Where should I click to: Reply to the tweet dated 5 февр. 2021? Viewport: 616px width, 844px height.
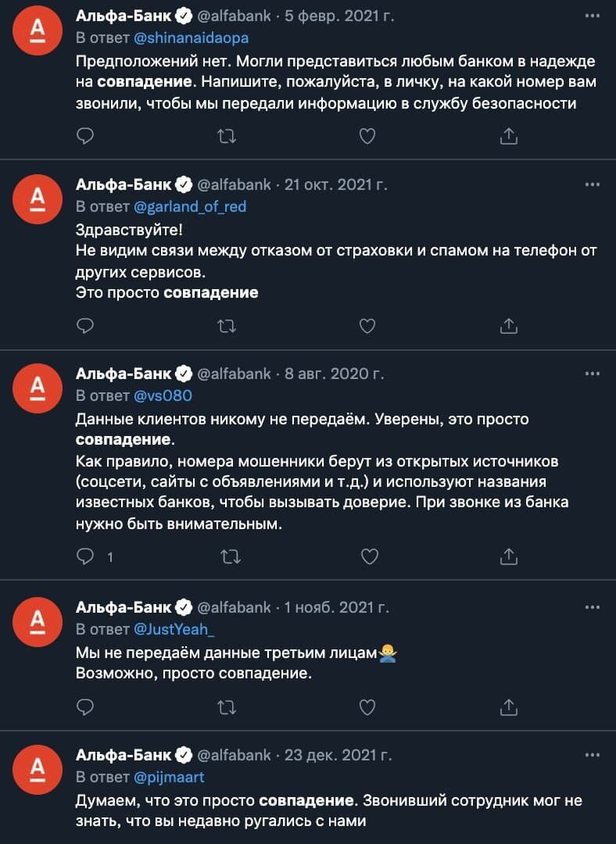[x=84, y=135]
